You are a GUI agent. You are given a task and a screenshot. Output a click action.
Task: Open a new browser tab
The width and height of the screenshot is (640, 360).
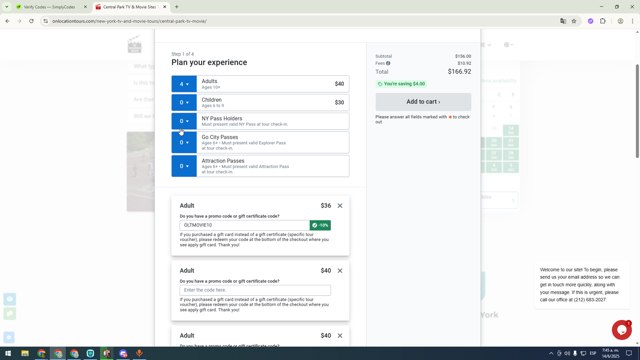177,7
